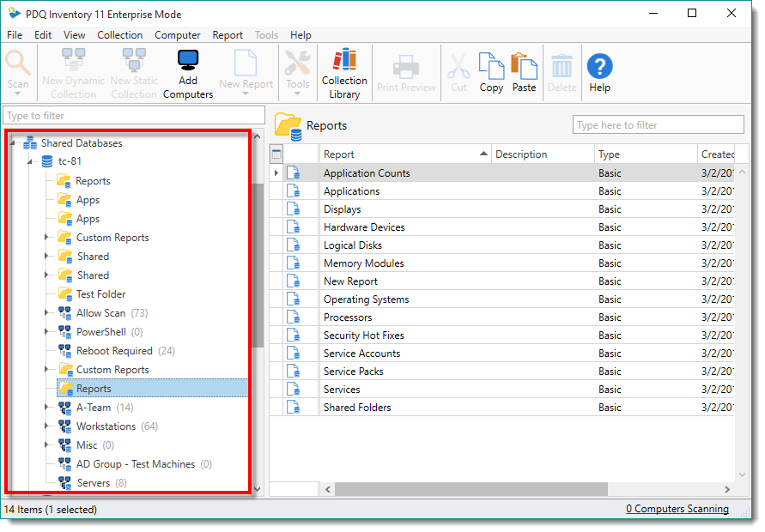Open the New Report dropdown arrow
This screenshot has height=532, width=765.
pyautogui.click(x=246, y=94)
